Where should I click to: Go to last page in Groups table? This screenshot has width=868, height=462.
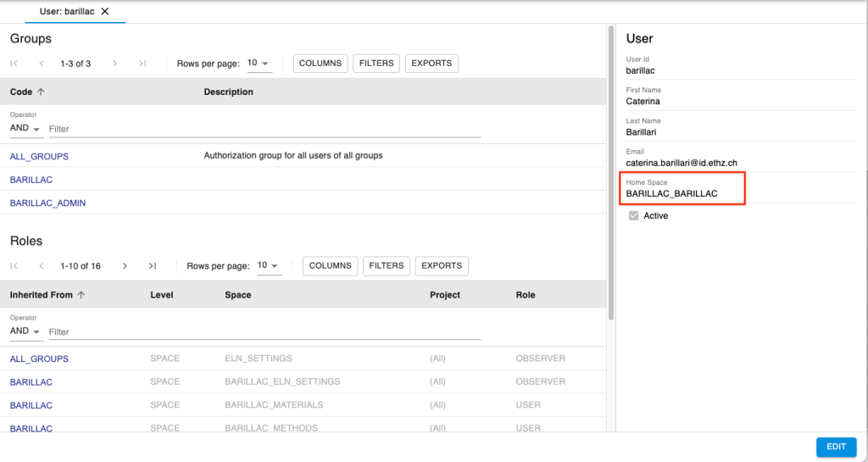coord(142,64)
